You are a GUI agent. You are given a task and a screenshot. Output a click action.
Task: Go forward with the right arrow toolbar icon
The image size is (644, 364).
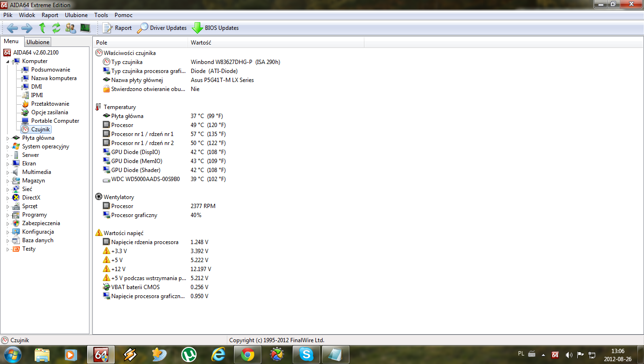[x=27, y=28]
